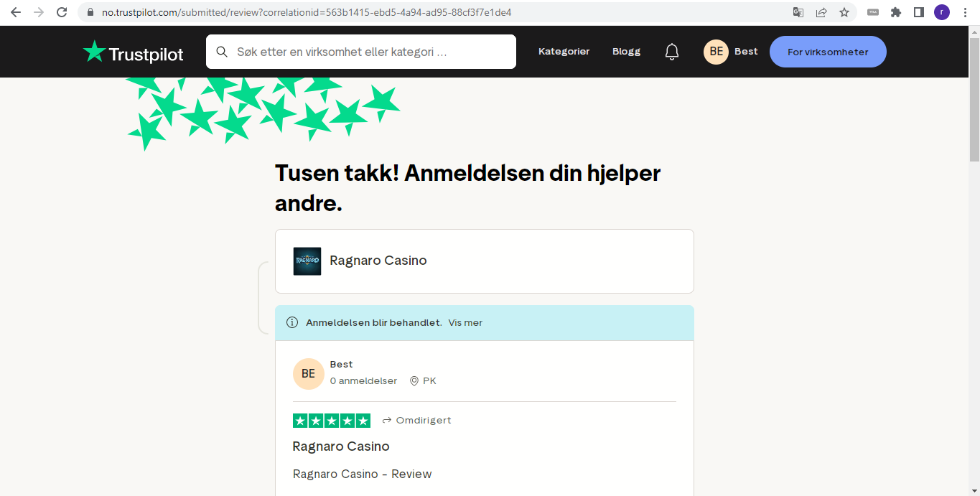Click the Trustpilot logo
980x496 pixels.
click(x=134, y=52)
